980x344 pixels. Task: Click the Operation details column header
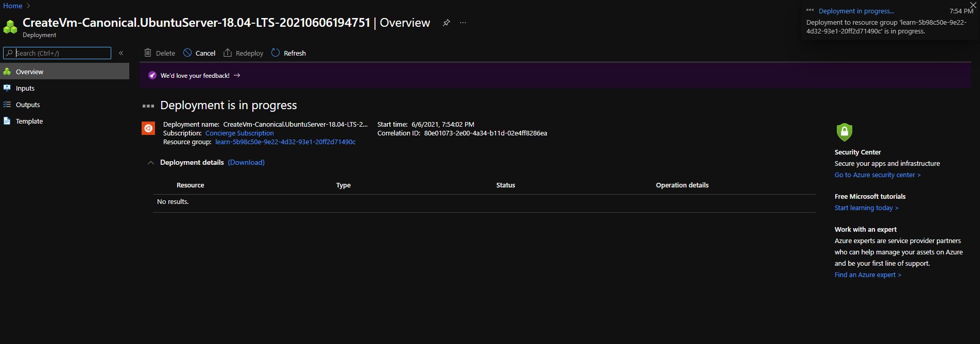pos(682,185)
